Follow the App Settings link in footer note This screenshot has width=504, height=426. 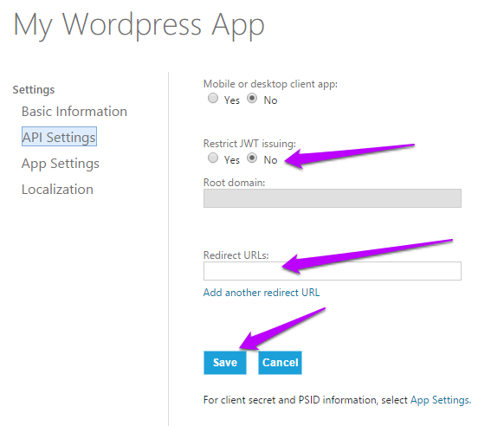pos(440,400)
